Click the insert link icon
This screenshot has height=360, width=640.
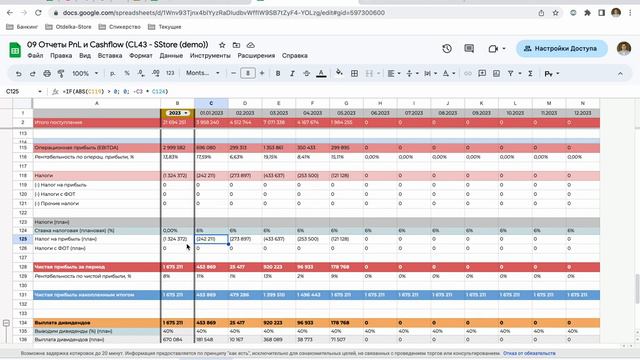coord(468,73)
